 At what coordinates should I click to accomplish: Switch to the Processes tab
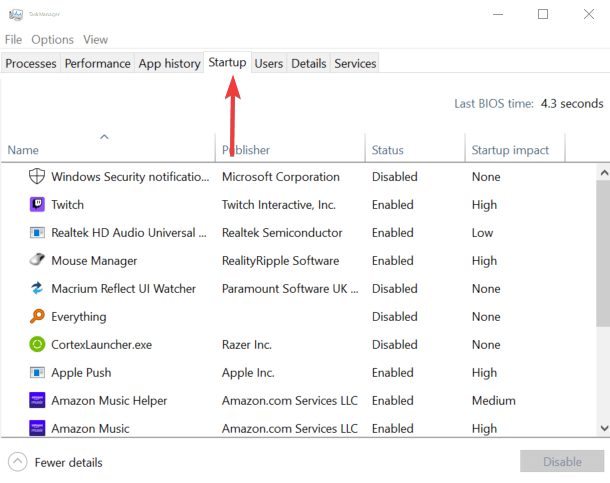click(x=31, y=63)
